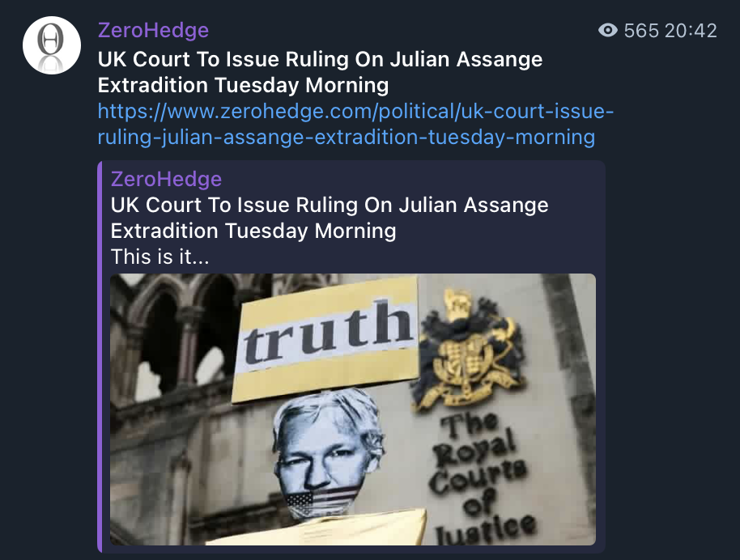Click the "This is it..." preview description
Screen dimensions: 740x560
pos(160,257)
